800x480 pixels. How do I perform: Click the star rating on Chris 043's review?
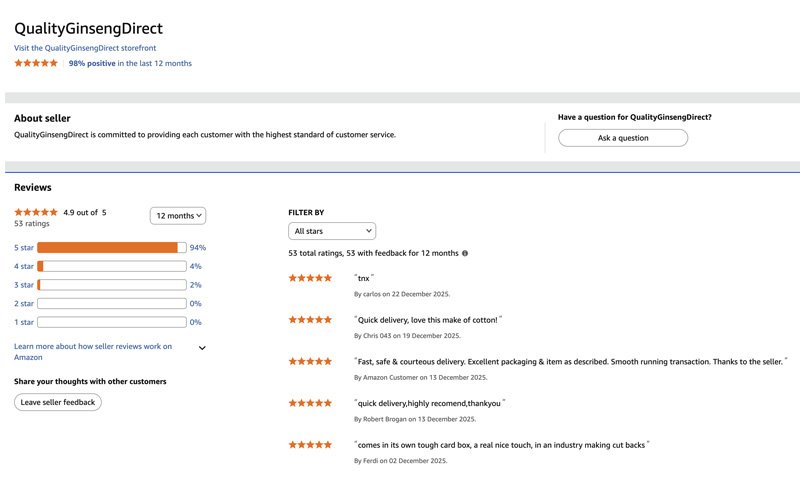(310, 320)
